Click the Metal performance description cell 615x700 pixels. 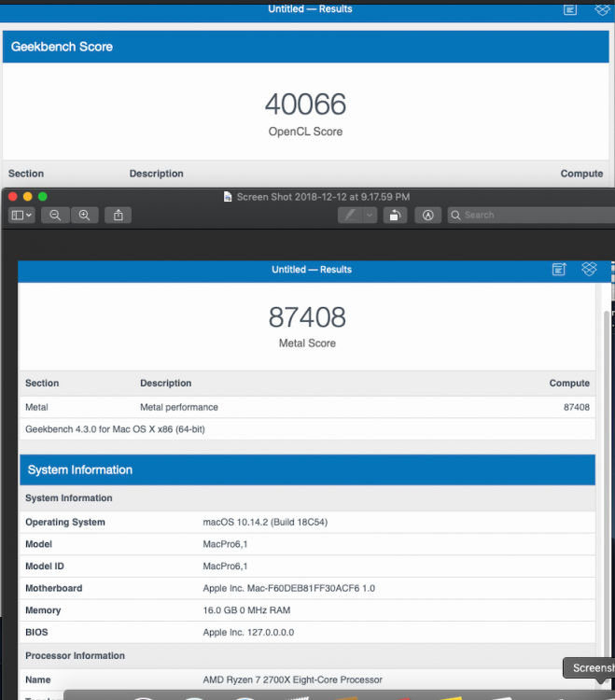[x=179, y=407]
